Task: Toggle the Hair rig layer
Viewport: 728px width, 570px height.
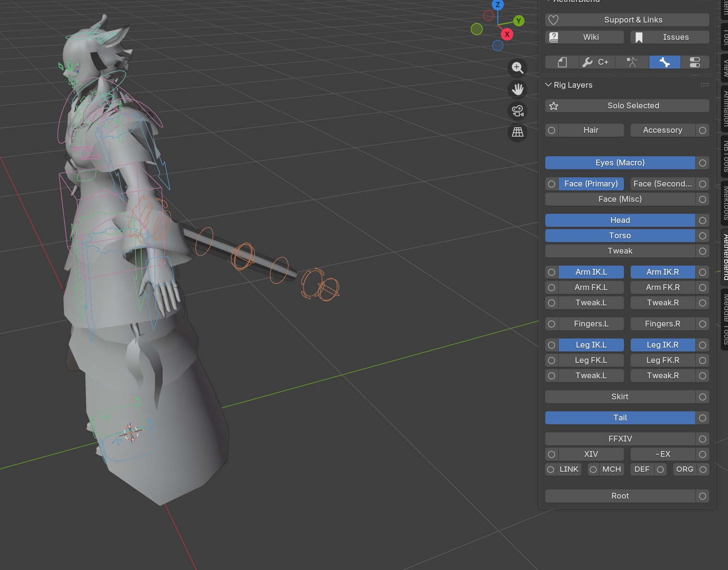Action: (591, 130)
